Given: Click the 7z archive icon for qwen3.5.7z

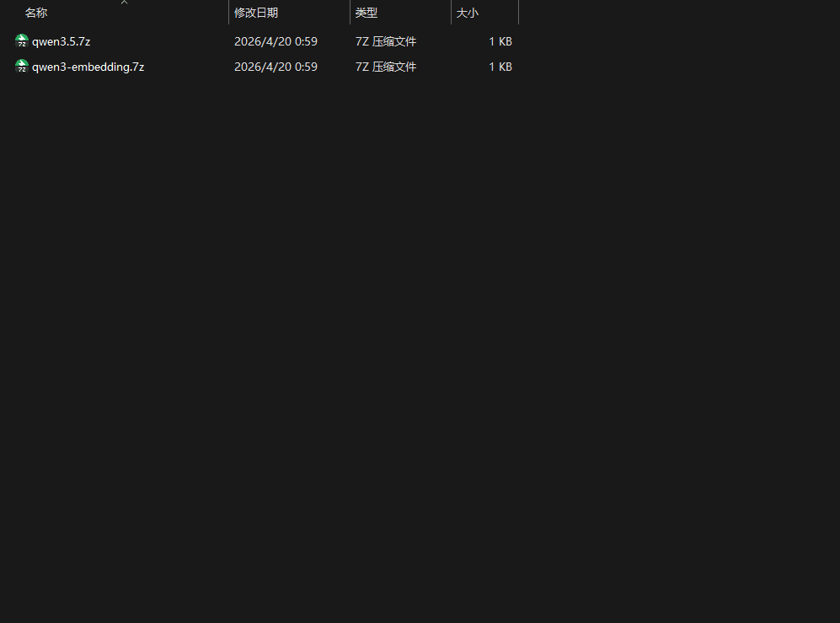Looking at the screenshot, I should [22, 41].
